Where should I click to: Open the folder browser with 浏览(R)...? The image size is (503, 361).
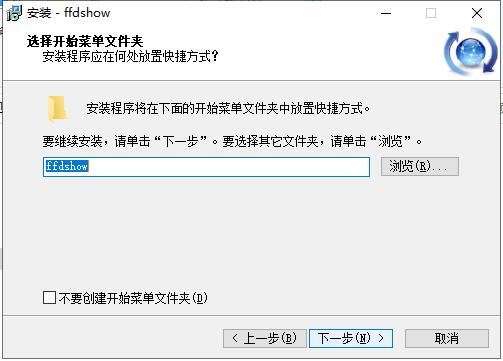(420, 166)
